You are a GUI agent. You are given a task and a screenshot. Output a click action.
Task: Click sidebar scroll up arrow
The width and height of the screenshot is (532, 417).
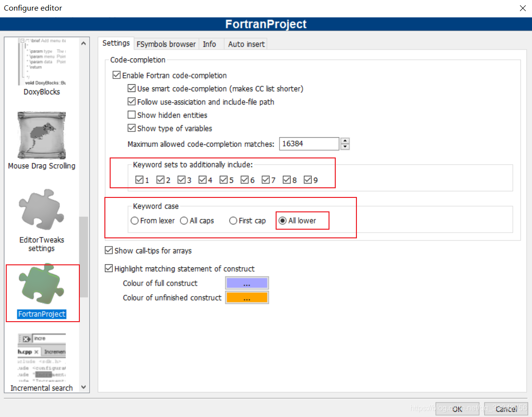(84, 43)
